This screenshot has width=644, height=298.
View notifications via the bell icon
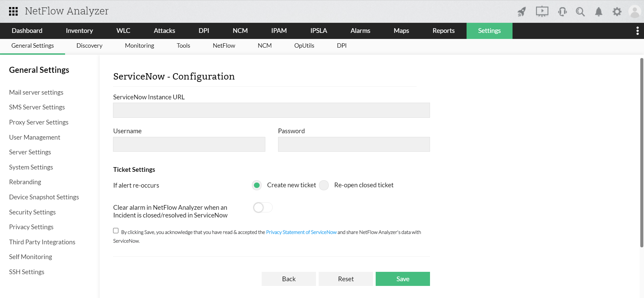(599, 12)
